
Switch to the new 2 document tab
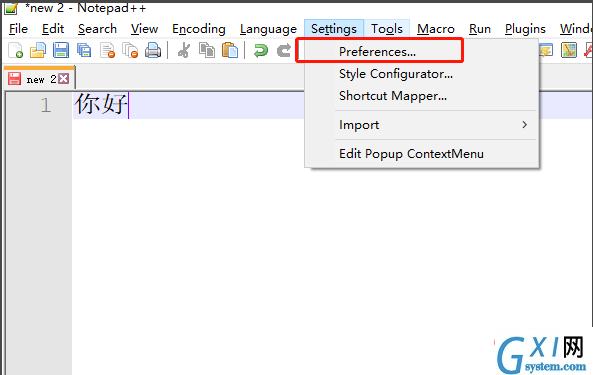click(x=40, y=79)
